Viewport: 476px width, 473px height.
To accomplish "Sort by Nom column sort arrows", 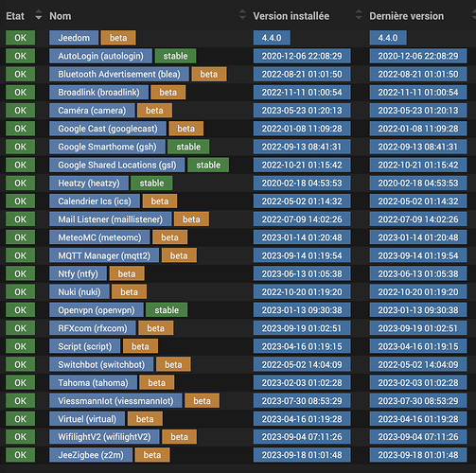I will 242,14.
